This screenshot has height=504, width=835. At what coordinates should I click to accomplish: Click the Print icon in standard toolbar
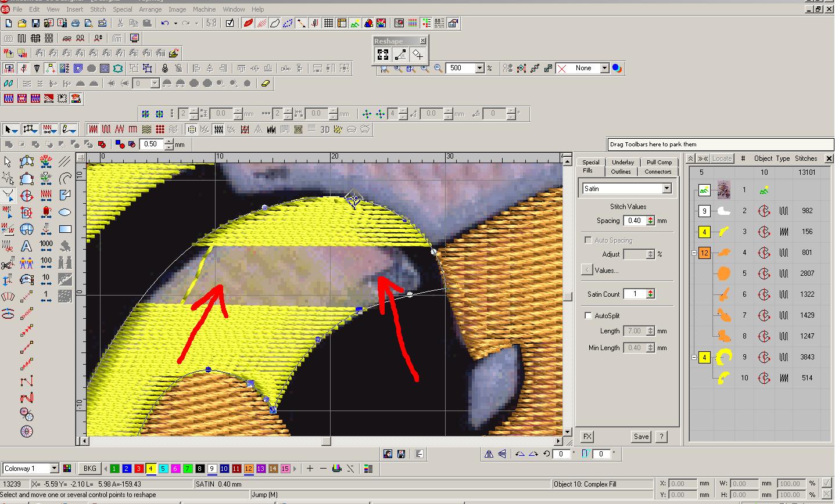tap(76, 23)
